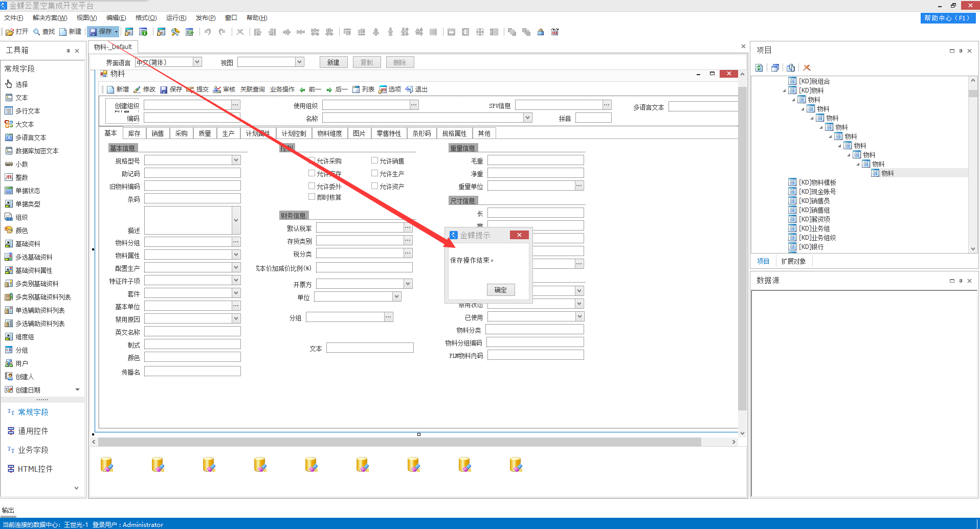
Task: Pin the 工具箱 panel with the pushpin
Action: (x=68, y=51)
